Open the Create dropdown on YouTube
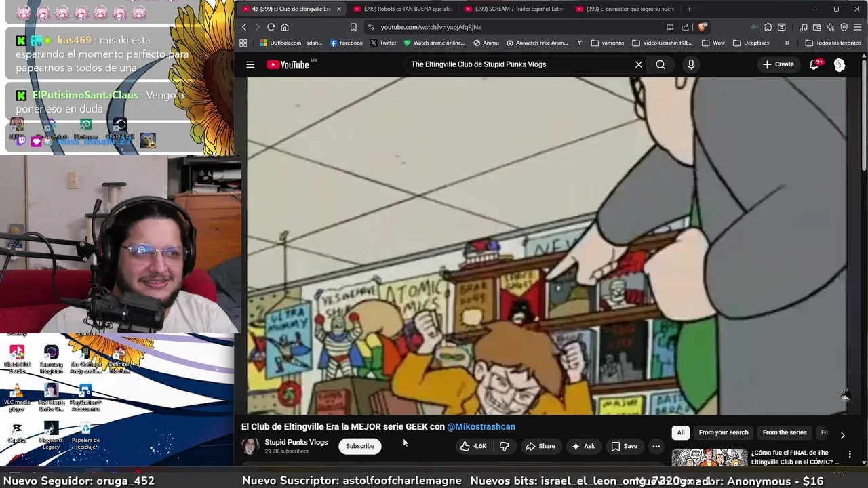 pyautogui.click(x=778, y=64)
